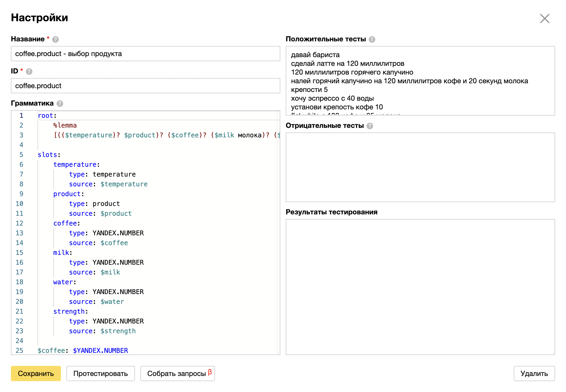This screenshot has width=566, height=392.
Task: Click the help icon next to Название
Action: 56,39
